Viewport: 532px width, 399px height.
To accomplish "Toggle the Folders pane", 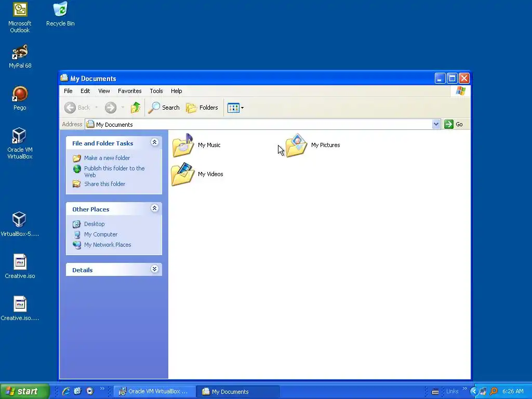I will [x=202, y=108].
